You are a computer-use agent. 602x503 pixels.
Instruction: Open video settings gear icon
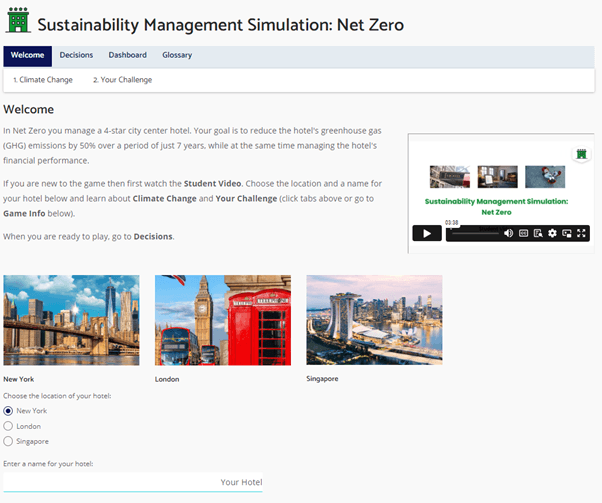pos(552,233)
